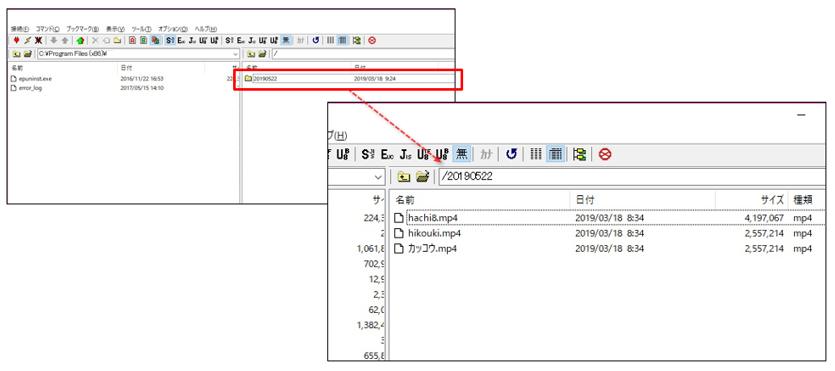
Task: Expand the C:\Program Files (x86) path dropdown
Action: (x=235, y=54)
